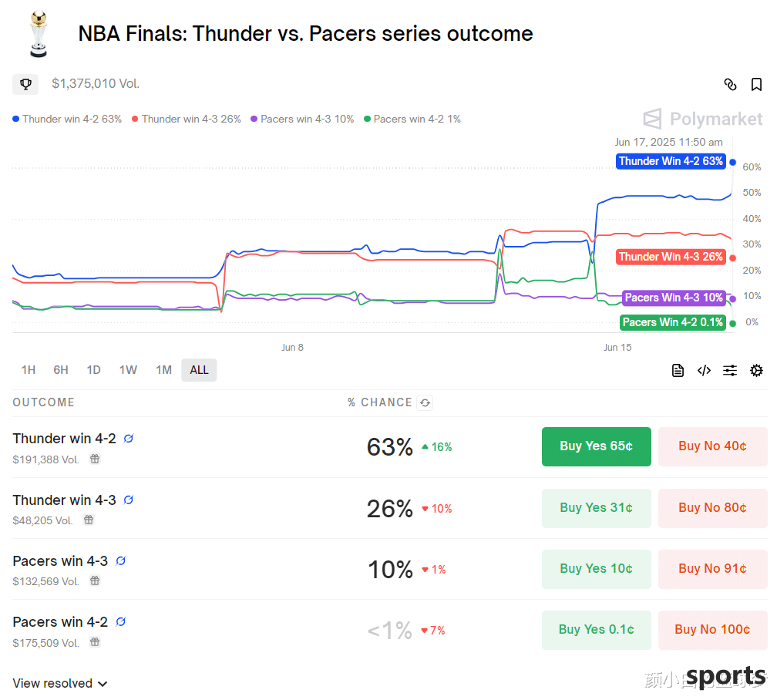Image resolution: width=777 pixels, height=700 pixels.
Task: Toggle the Thunder win 4-2 legend series
Action: coord(67,119)
